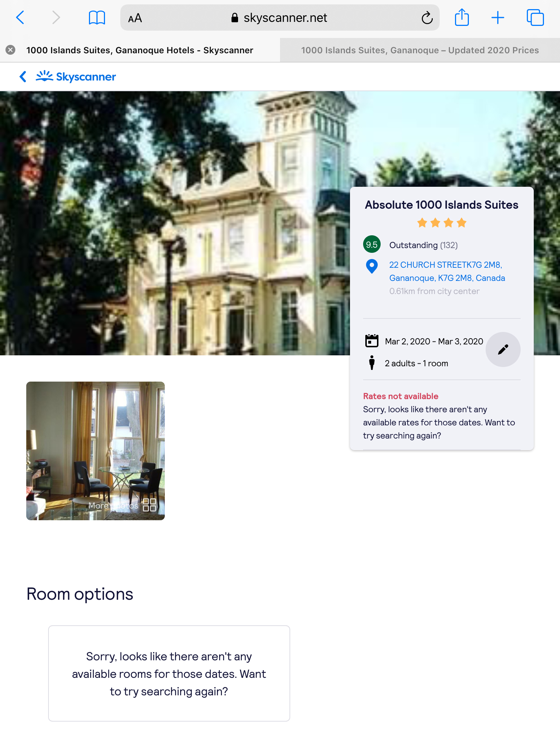This screenshot has width=560, height=734.
Task: Edit dates with the pencil button
Action: coord(503,349)
